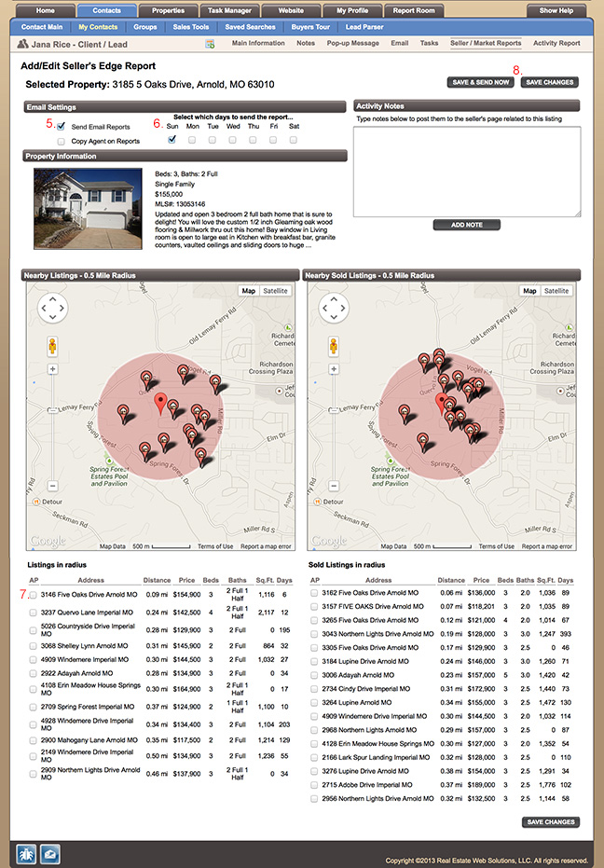Switch Sold Listings map to Map view
Screen dimensions: 604x868
coord(529,291)
